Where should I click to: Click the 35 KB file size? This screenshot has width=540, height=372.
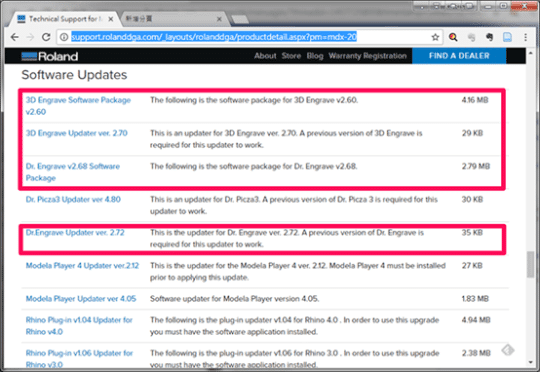coord(472,232)
